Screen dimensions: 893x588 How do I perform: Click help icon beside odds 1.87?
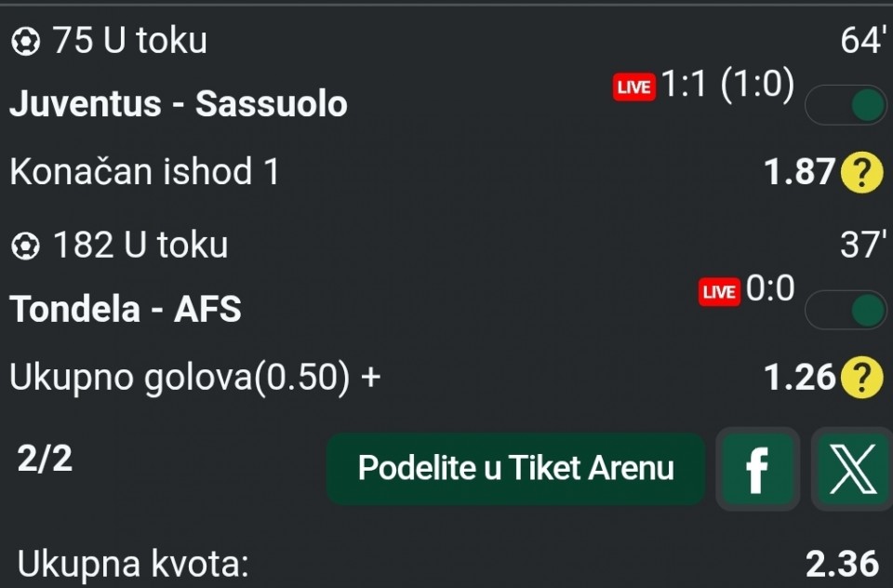coord(861,172)
